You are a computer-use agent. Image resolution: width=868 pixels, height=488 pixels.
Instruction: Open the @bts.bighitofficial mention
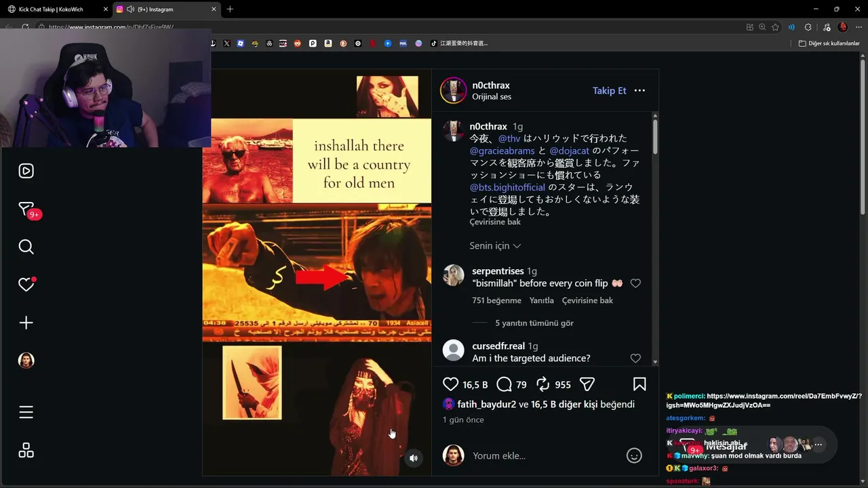(507, 187)
